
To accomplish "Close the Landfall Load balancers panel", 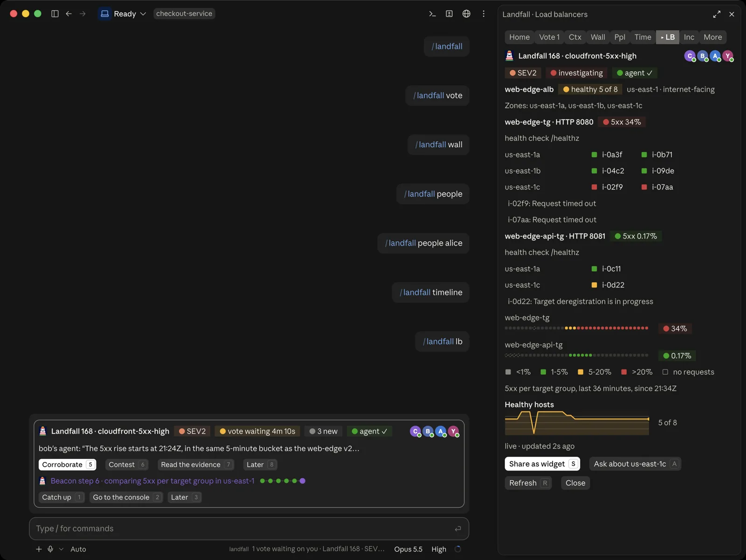I will click(x=732, y=14).
